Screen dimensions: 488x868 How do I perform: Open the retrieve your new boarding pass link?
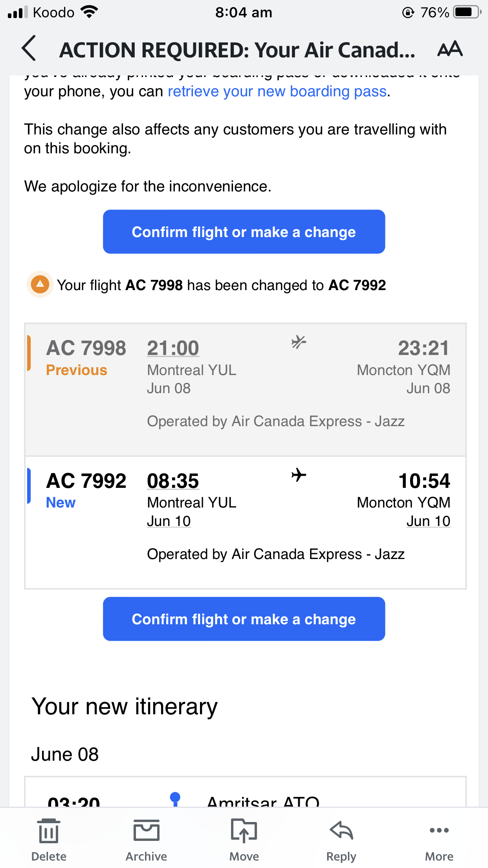coord(277,91)
